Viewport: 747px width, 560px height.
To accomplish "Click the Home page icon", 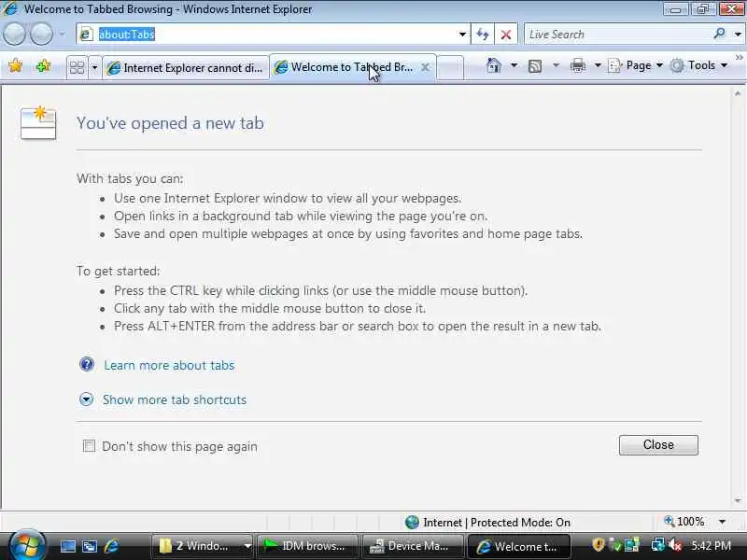I will tap(494, 65).
